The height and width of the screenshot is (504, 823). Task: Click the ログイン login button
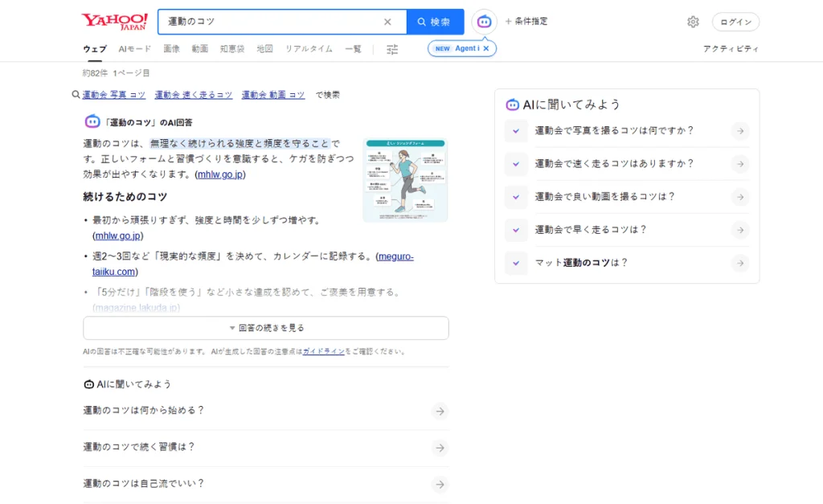(735, 22)
